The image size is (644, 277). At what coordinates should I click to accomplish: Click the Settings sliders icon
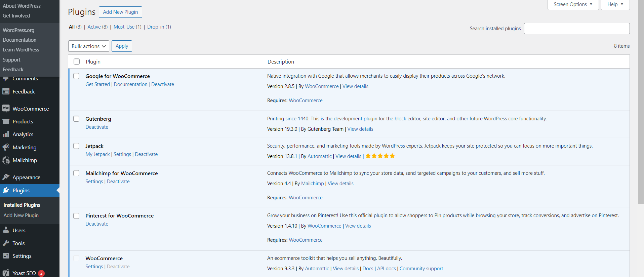click(x=6, y=256)
